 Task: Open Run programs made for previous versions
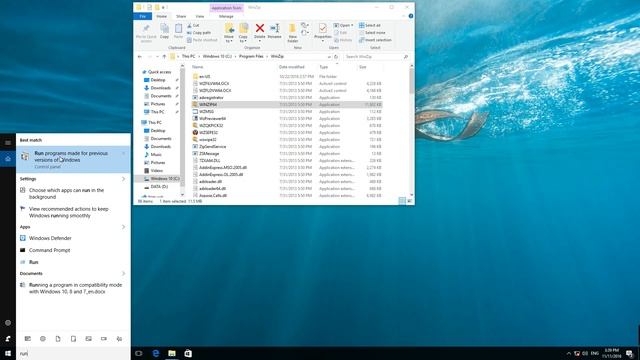tap(73, 160)
